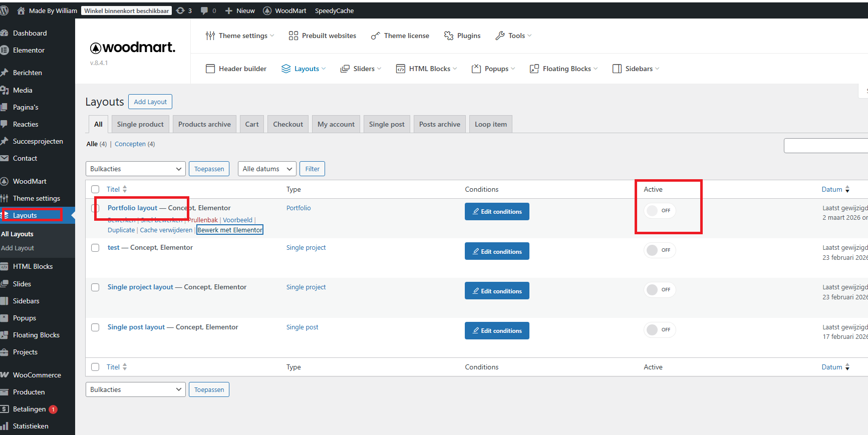Click the Sidebars panel icon in top nav
The image size is (868, 435).
[617, 69]
